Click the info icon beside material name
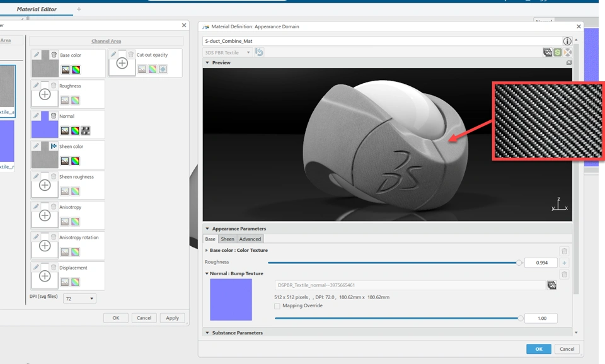This screenshot has height=364, width=605. [x=567, y=42]
